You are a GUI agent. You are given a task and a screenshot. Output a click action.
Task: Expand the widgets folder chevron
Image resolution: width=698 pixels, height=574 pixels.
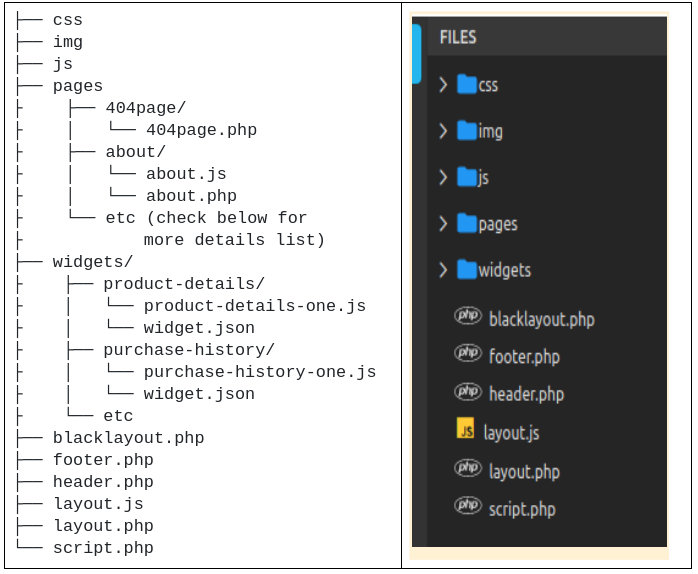443,269
